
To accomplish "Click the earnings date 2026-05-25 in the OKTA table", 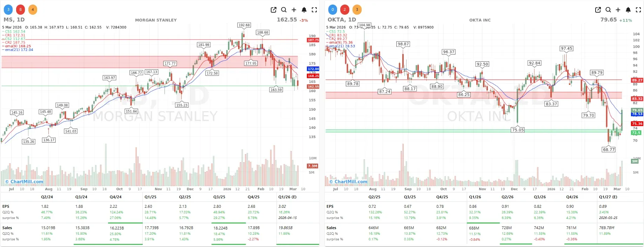I will (608, 218).
